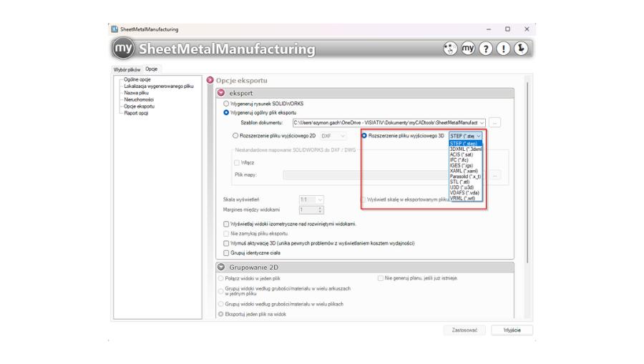Maximize the SheetMetalManufacturing window
This screenshot has width=644, height=364.
click(507, 29)
